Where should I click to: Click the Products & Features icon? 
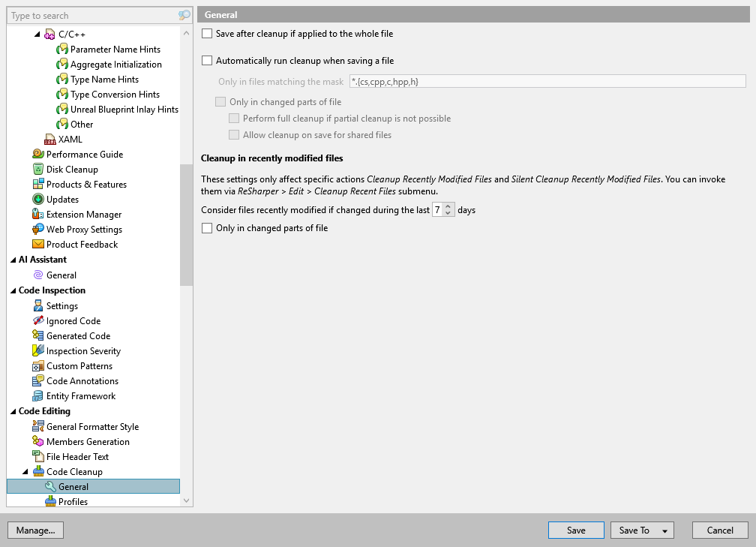(x=38, y=185)
